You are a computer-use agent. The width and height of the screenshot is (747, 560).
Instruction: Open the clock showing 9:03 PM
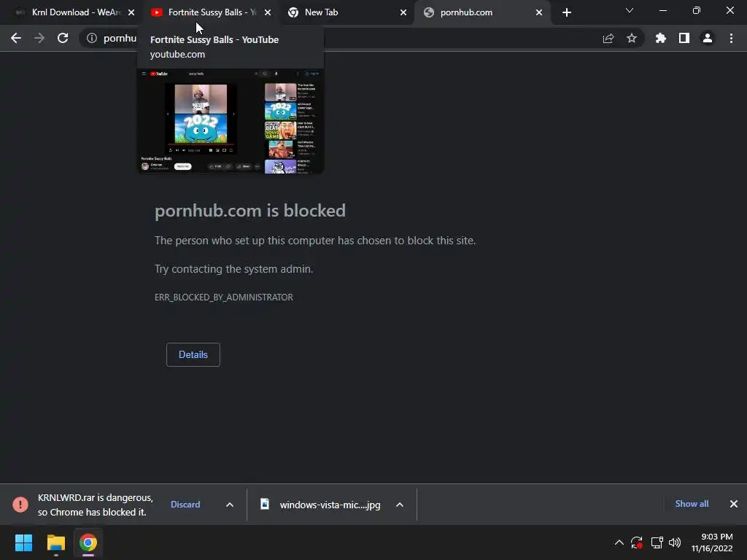click(712, 542)
